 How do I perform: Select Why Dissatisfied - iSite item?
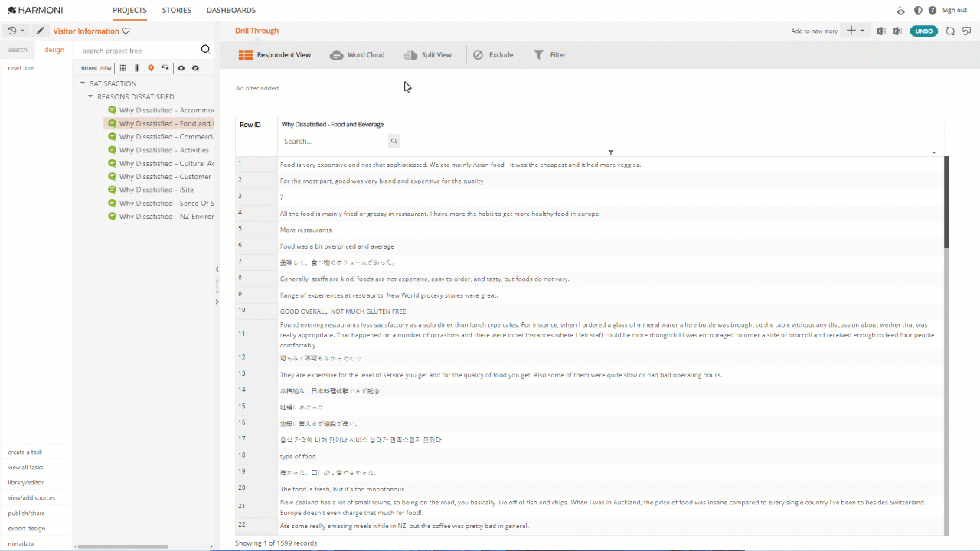click(151, 190)
